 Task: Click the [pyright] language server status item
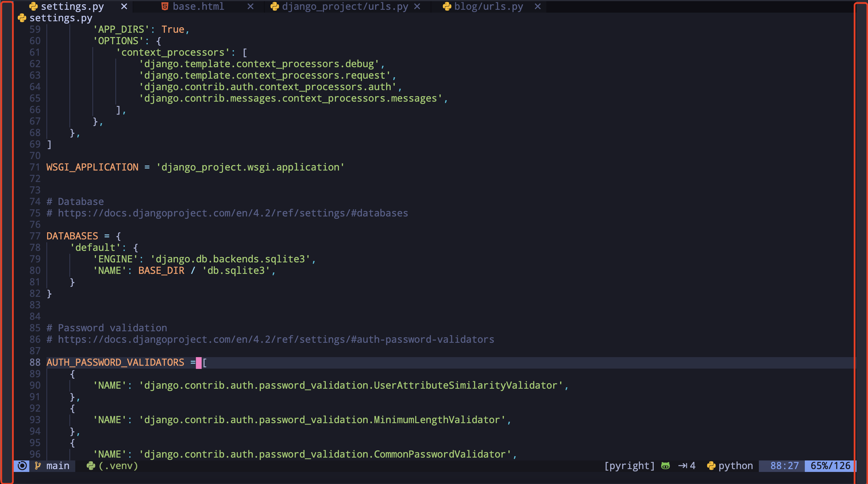629,466
